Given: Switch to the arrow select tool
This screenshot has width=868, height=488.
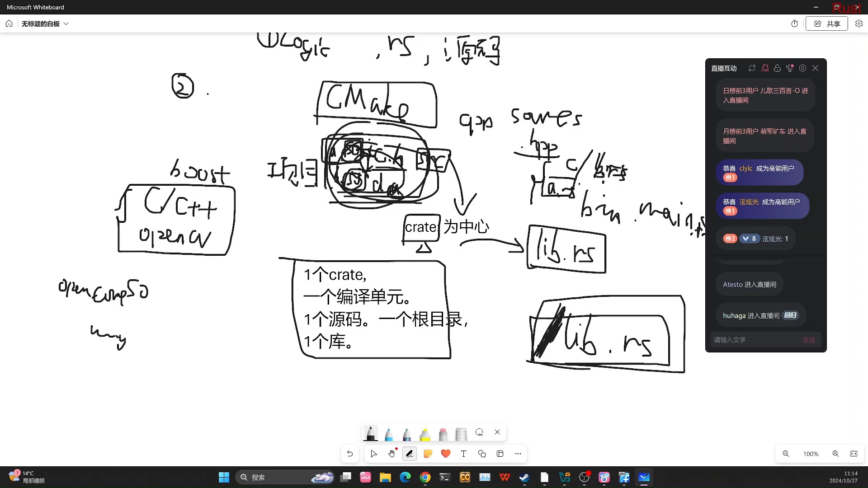Looking at the screenshot, I should coord(373,454).
